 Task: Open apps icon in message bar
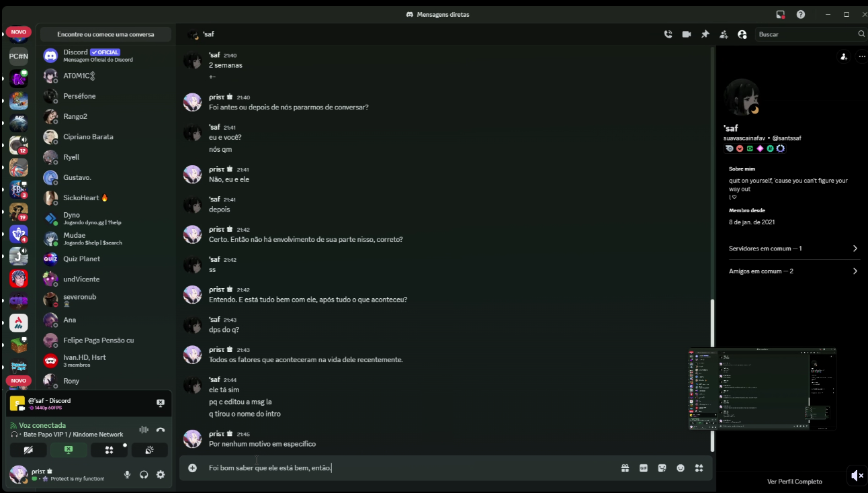point(699,468)
